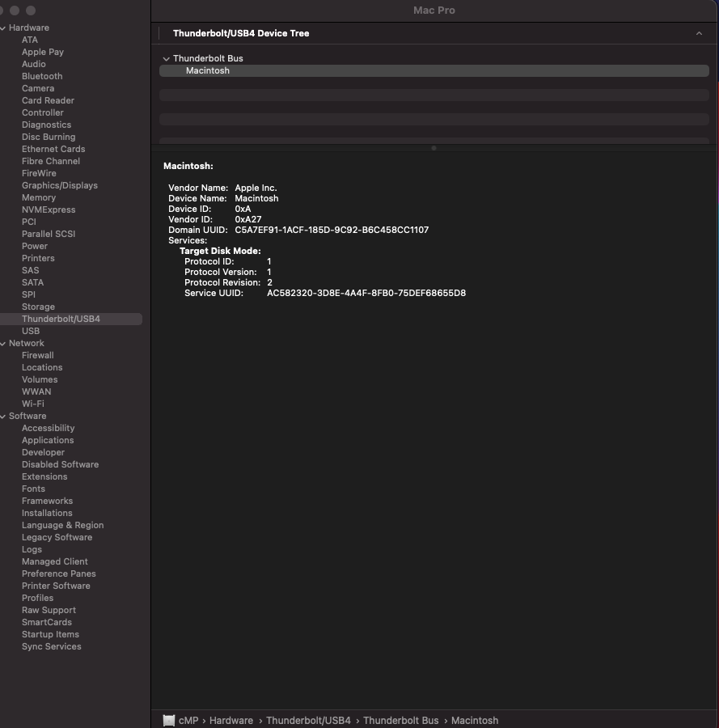Open PCI section

pos(29,222)
